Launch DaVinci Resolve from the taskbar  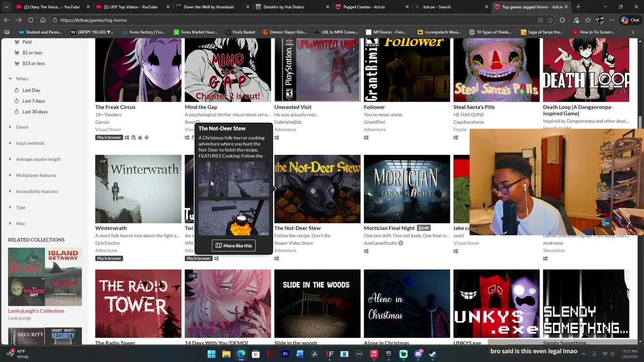[315, 354]
